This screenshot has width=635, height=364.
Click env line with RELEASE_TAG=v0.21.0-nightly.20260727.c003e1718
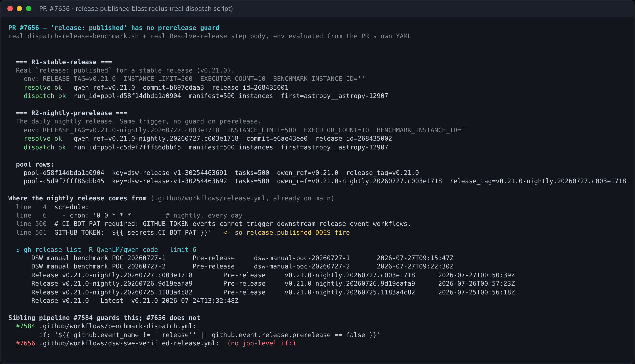pos(246,130)
